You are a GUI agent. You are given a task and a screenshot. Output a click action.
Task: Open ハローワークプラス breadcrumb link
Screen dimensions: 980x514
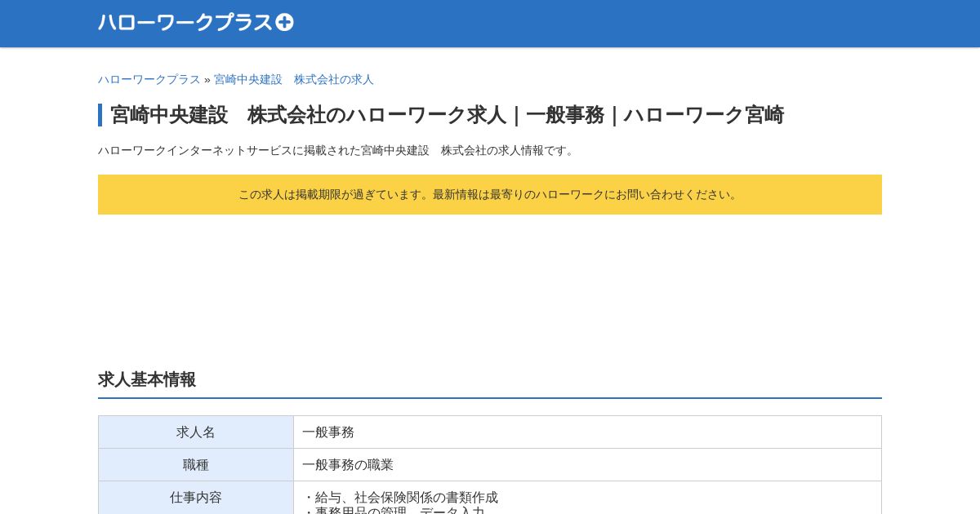[x=149, y=79]
